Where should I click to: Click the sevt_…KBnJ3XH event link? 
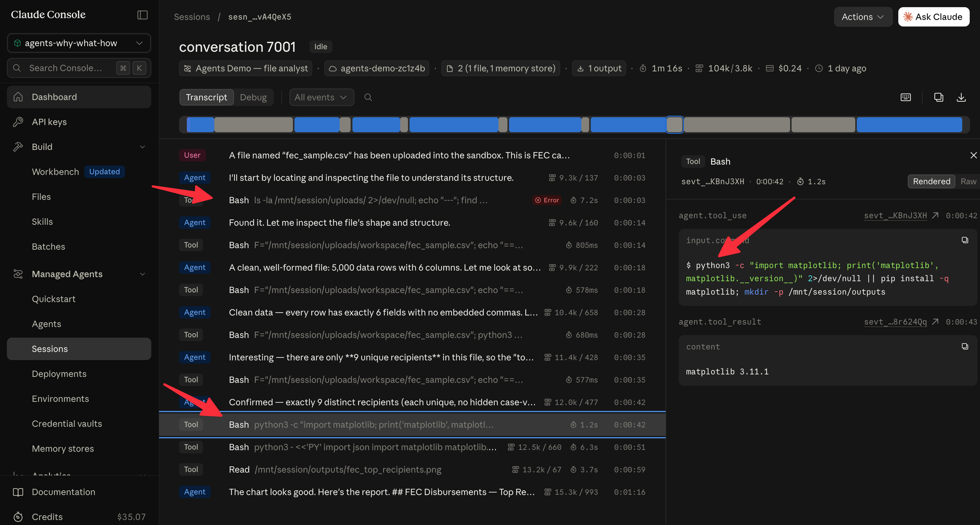point(895,215)
